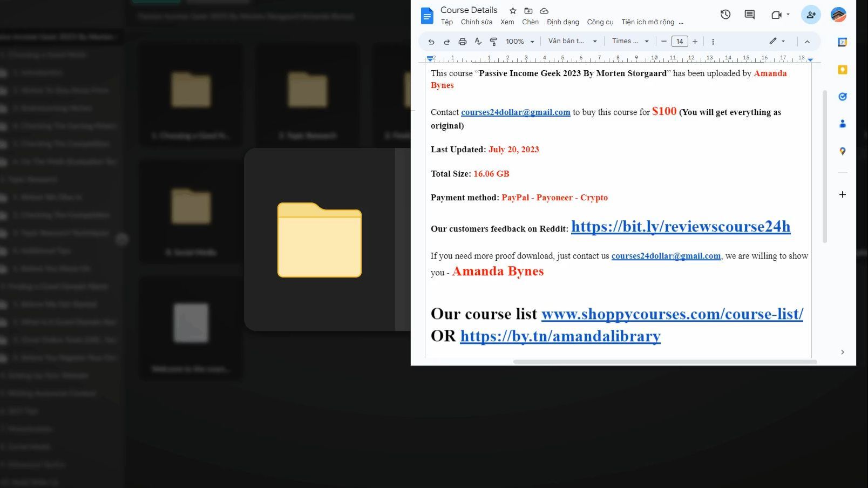
Task: Open the shoppycourses.com/course-list link
Action: [672, 314]
